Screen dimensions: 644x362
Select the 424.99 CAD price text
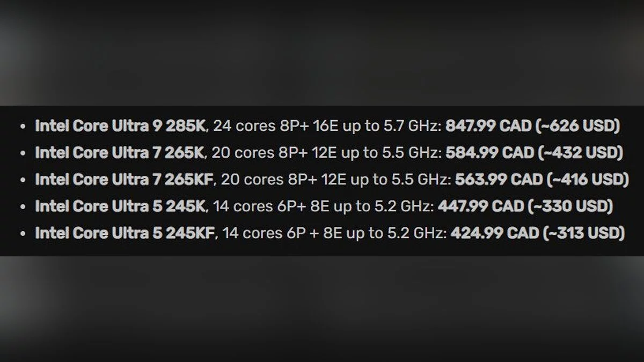pos(494,233)
